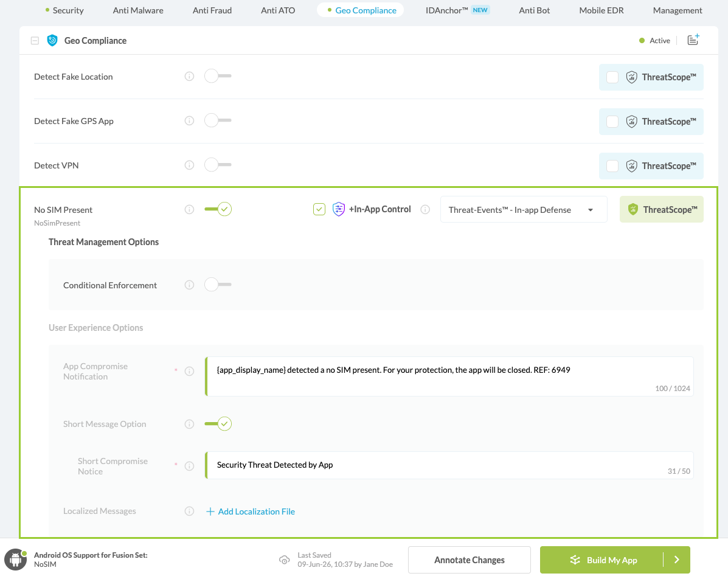Click ThreatScope shield icon in Detect Fake Location row
This screenshot has height=579, width=728.
point(631,77)
